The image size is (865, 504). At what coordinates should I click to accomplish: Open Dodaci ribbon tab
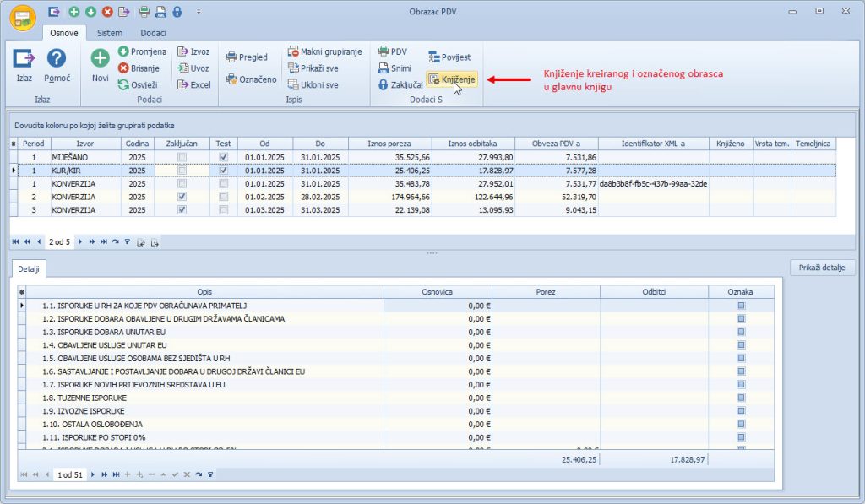pos(153,32)
